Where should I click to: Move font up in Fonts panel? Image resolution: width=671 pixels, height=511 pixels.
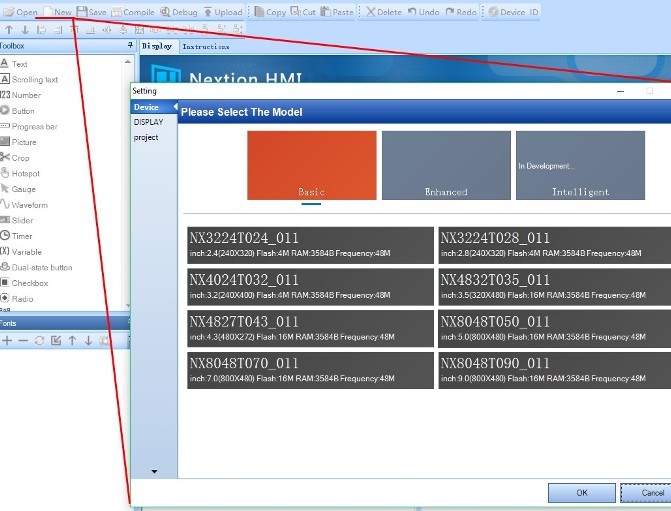(72, 341)
